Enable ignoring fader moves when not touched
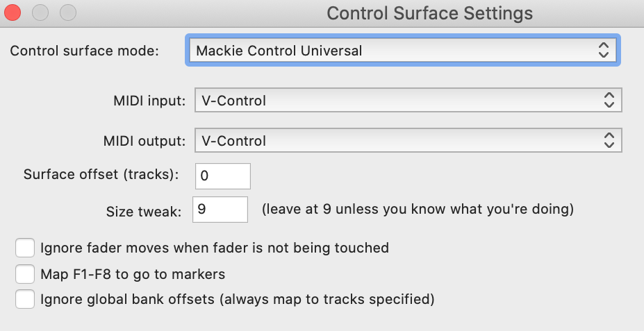644x331 pixels. (25, 248)
